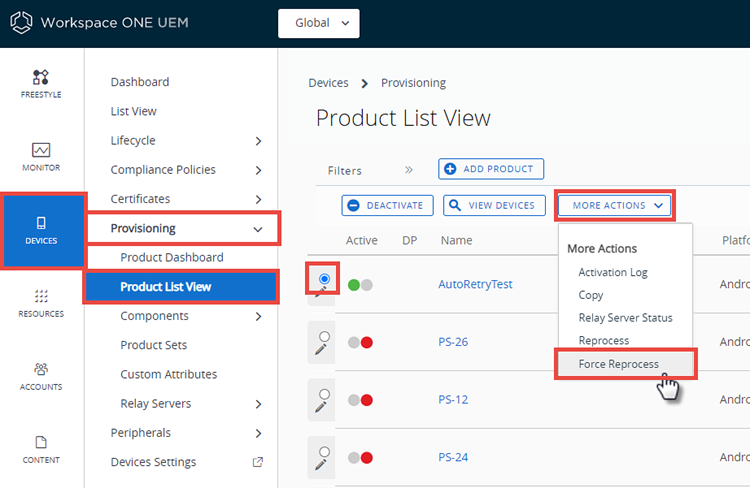The width and height of the screenshot is (750, 488).
Task: Open Product Sets under Provisioning
Action: tap(154, 345)
